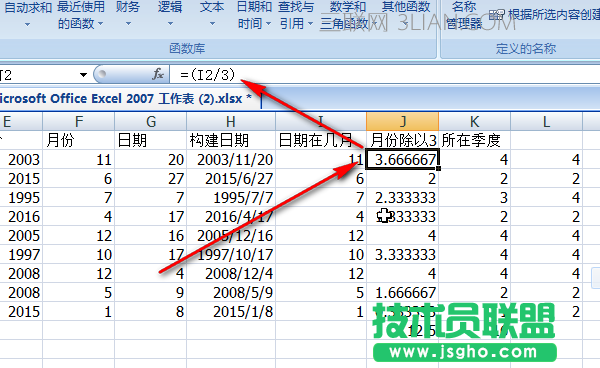Click the year cell 1997
Image resolution: width=600 pixels, height=368 pixels.
coord(21,254)
